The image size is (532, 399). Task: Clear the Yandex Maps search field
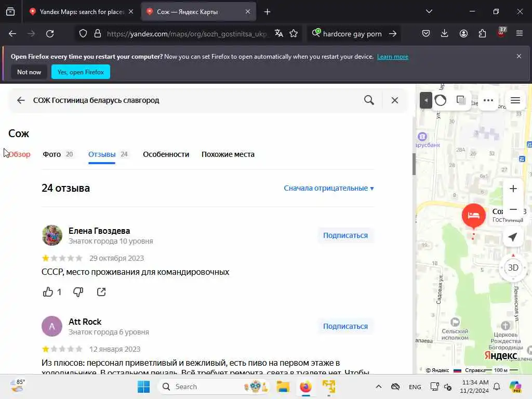click(x=395, y=100)
